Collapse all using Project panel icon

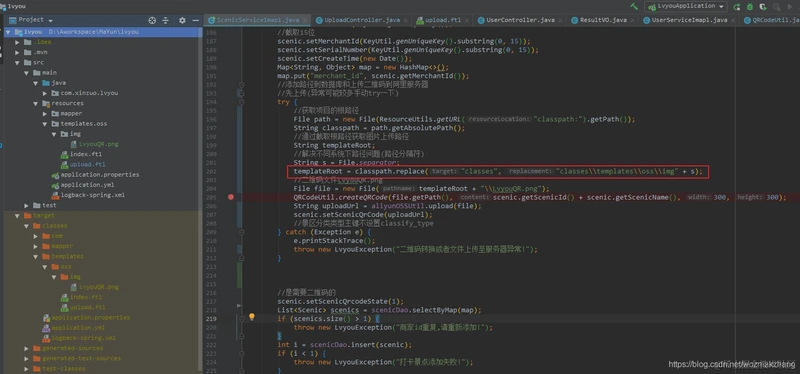pyautogui.click(x=165, y=20)
